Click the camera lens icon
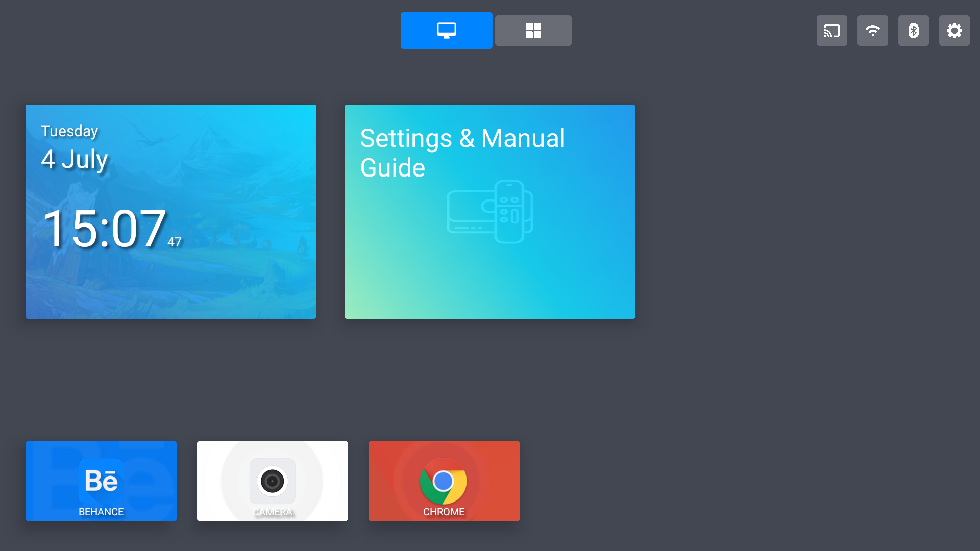Screen dimensions: 980x551 (x=272, y=481)
